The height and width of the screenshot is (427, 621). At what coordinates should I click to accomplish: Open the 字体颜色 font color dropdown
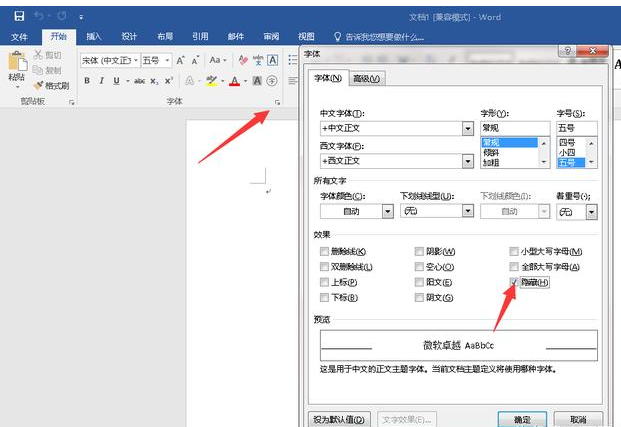(387, 212)
